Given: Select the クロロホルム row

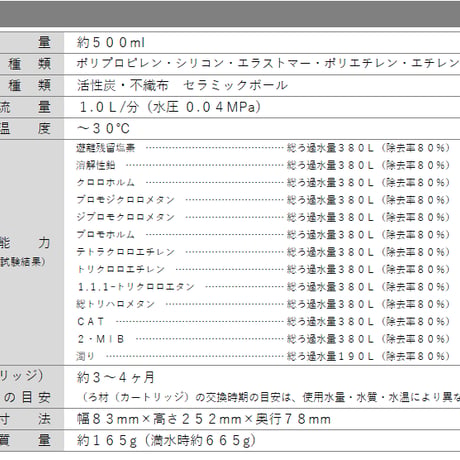Looking at the screenshot, I should point(263,183).
